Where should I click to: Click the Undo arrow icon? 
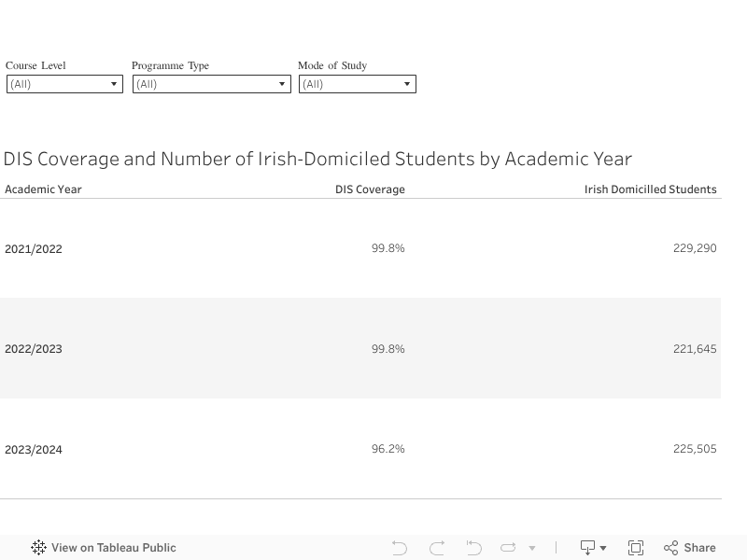click(x=400, y=548)
